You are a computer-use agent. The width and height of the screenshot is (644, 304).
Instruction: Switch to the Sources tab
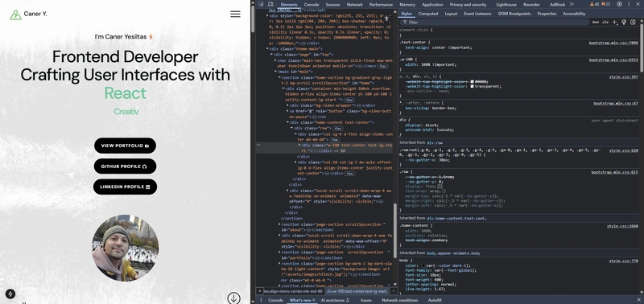pos(332,5)
